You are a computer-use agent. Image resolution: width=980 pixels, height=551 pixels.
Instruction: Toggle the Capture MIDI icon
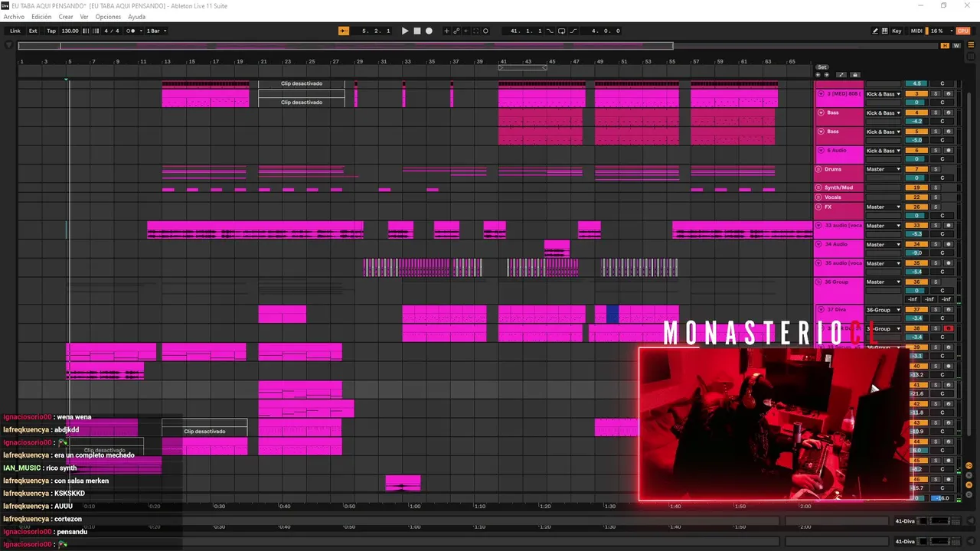tap(475, 31)
